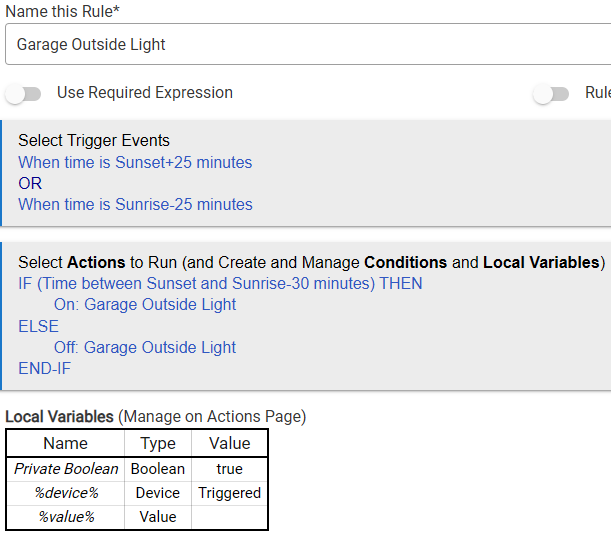Click the Triggered value cell
The width and height of the screenshot is (611, 539).
point(229,493)
